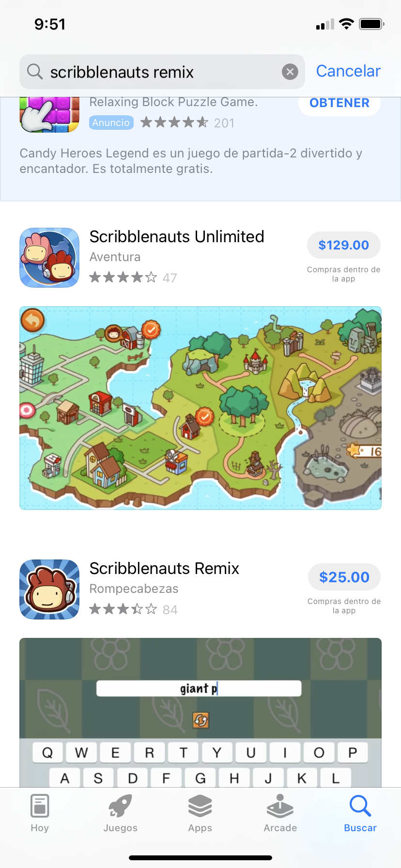401x868 pixels.
Task: Tap Cancelar to dismiss search
Action: coord(348,71)
